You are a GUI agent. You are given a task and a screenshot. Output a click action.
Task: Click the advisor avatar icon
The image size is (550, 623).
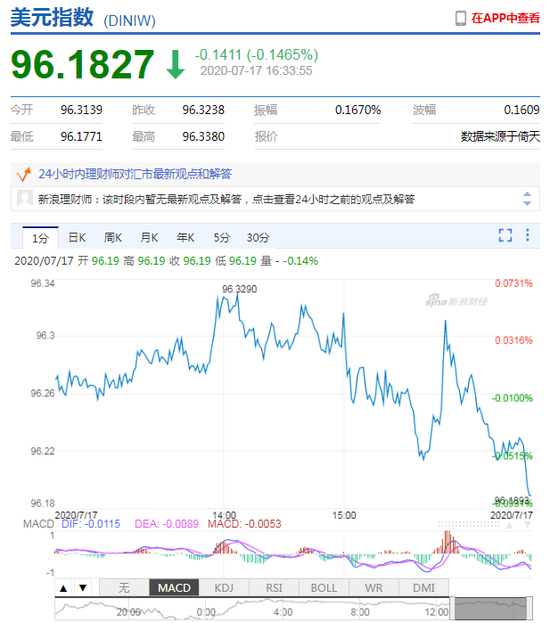(25, 198)
